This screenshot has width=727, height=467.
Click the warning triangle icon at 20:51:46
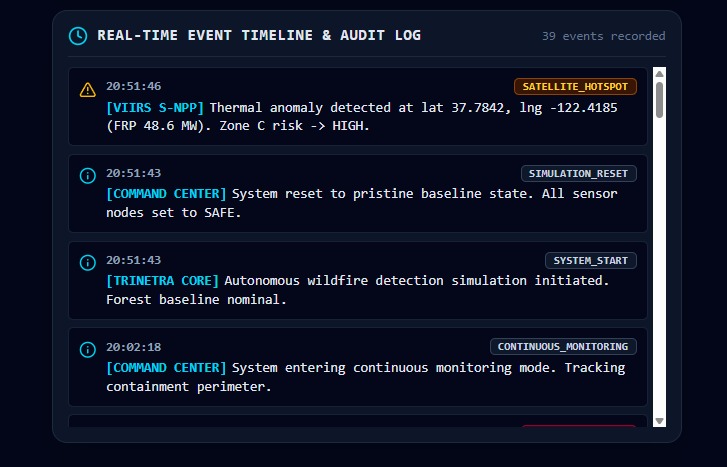click(88, 90)
